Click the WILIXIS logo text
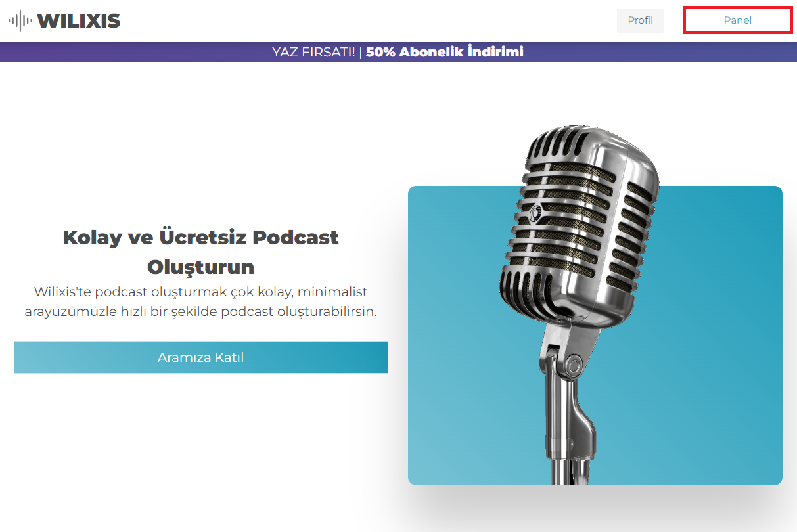 coord(78,20)
